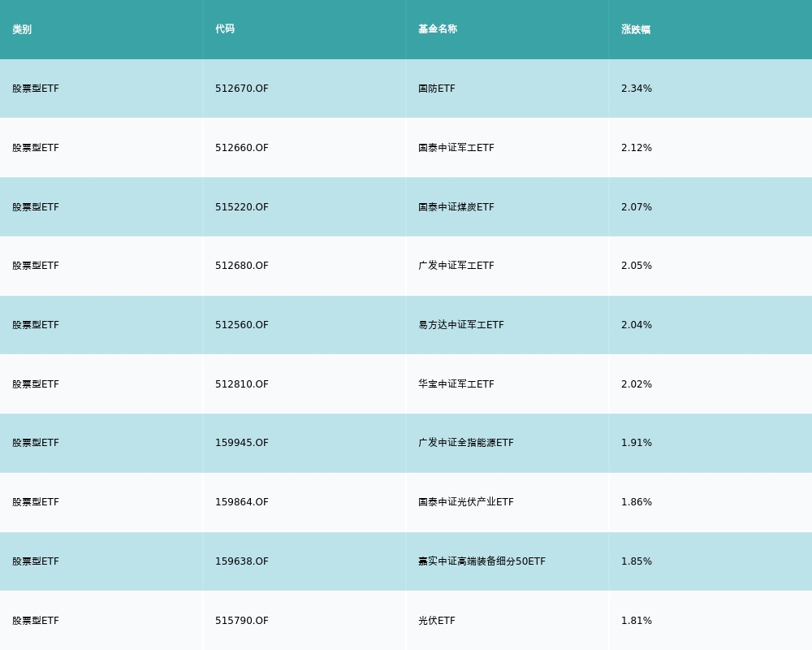Select code 515220.OF
Viewport: 812px width, 650px height.
pyautogui.click(x=242, y=207)
